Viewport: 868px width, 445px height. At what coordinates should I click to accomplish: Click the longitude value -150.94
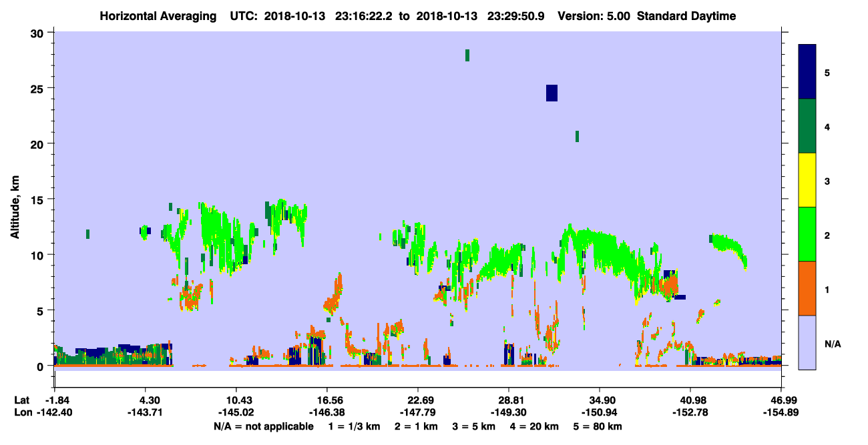click(600, 413)
